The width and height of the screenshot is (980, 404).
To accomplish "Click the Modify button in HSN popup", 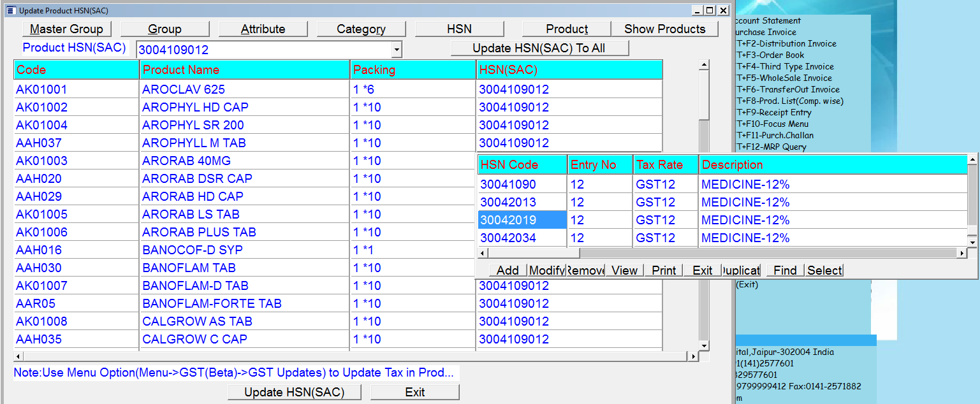I will click(x=546, y=270).
